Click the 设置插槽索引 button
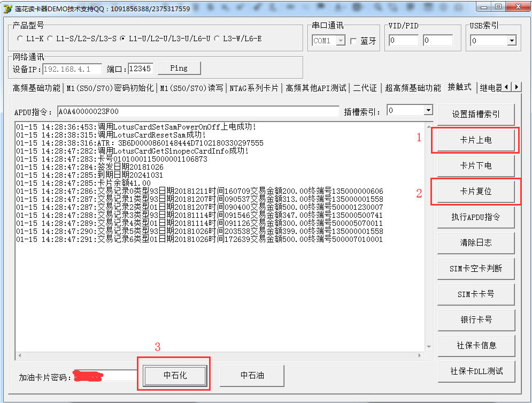532x403 pixels. (476, 114)
